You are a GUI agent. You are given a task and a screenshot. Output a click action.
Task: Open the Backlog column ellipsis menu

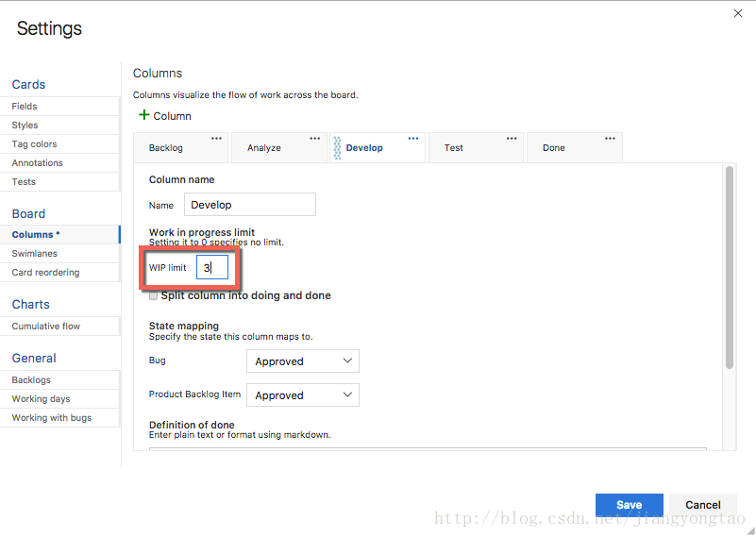point(216,139)
